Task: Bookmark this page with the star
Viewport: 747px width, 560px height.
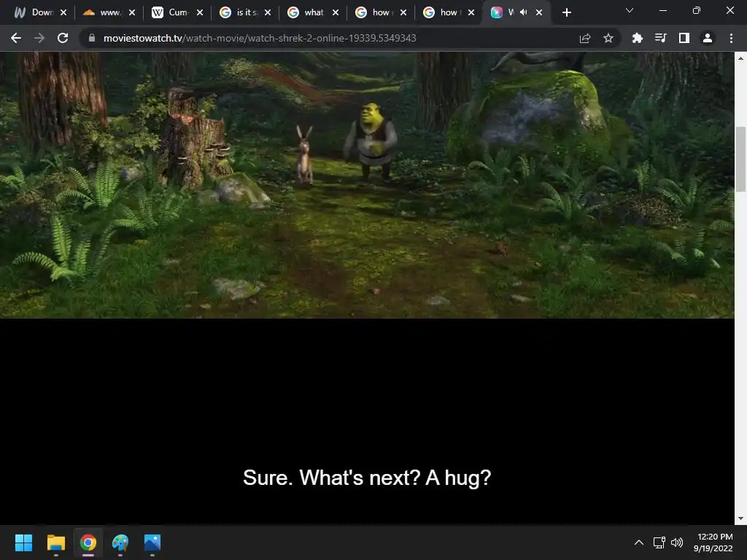Action: click(x=608, y=38)
